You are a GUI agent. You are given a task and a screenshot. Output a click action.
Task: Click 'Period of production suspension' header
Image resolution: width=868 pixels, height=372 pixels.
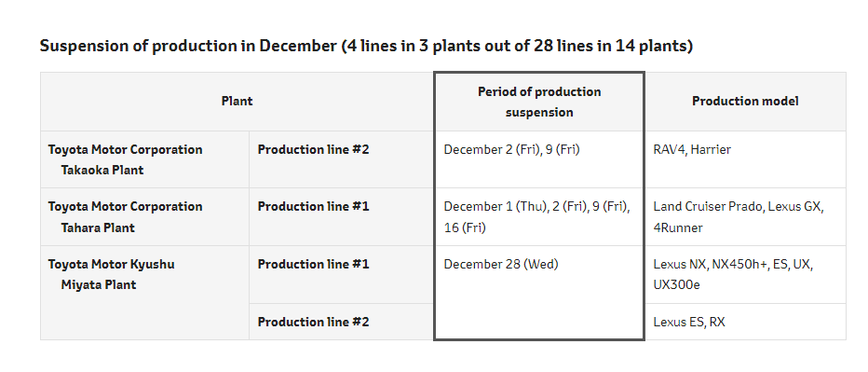tap(539, 102)
